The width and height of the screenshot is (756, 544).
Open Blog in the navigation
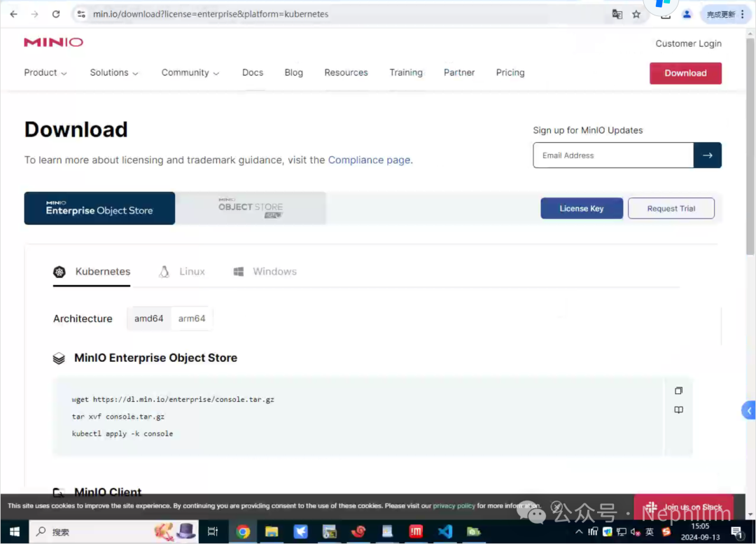tap(293, 73)
